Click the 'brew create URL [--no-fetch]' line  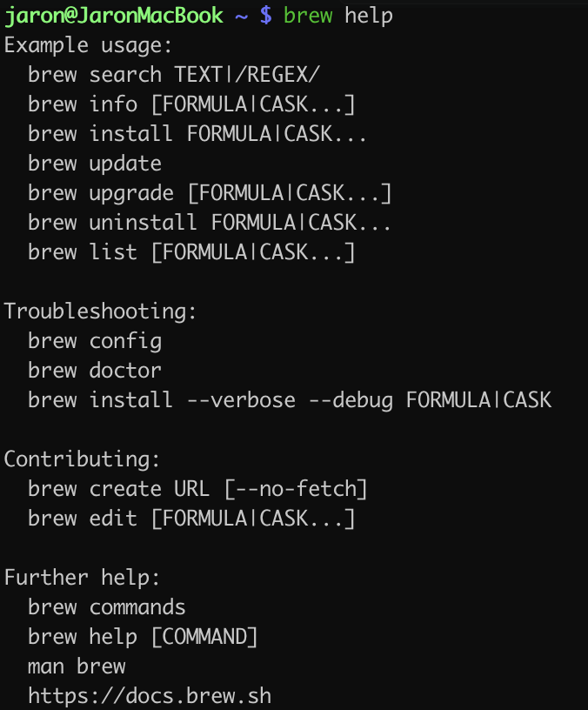(x=197, y=489)
